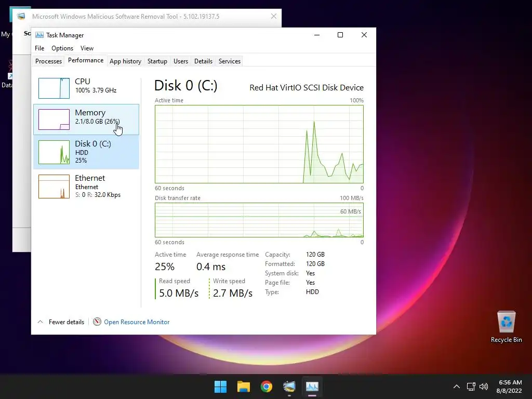Screen dimensions: 532x399
Task: Click the Memory 2.1/8.0 GB (26%) text
Action: (x=97, y=122)
